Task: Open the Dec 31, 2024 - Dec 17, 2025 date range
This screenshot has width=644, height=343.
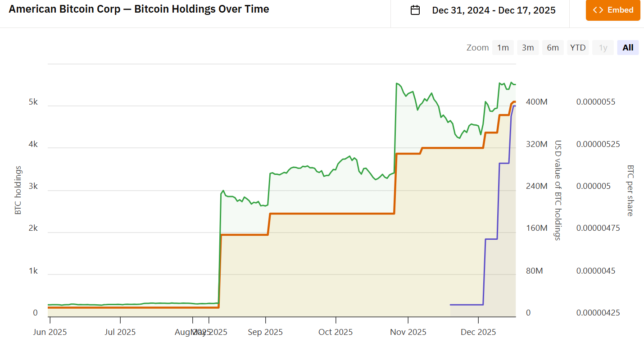Action: coord(494,10)
